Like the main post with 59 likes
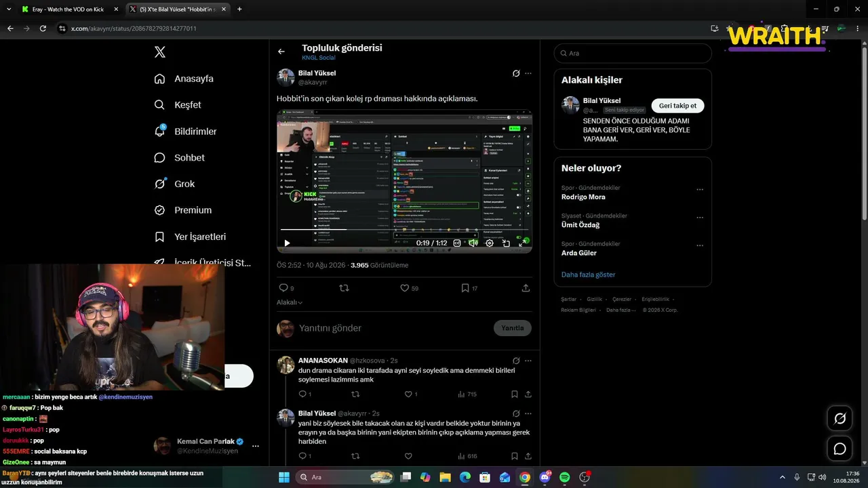 409,288
